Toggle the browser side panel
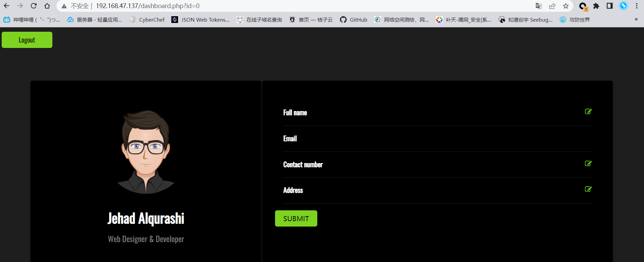 pos(610,6)
